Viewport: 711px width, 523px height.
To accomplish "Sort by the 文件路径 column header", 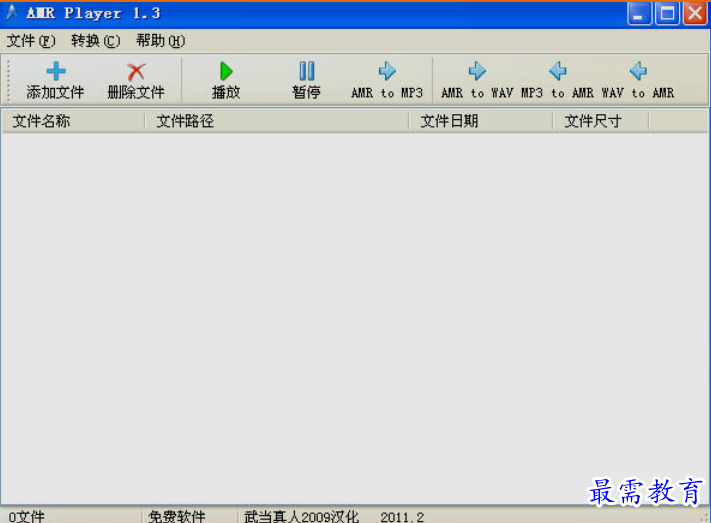I will point(277,121).
